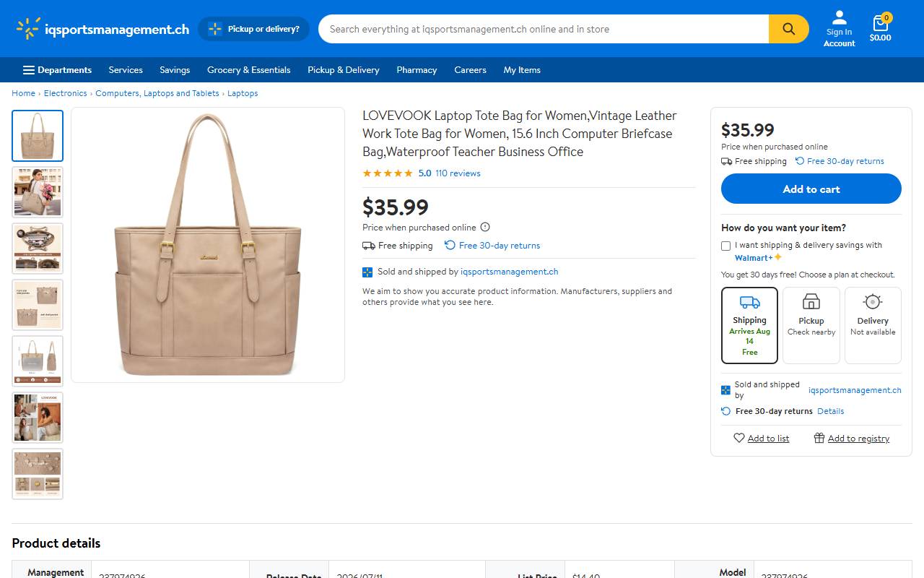View the fourth bag detail thumbnail
The width and height of the screenshot is (924, 578).
click(38, 305)
